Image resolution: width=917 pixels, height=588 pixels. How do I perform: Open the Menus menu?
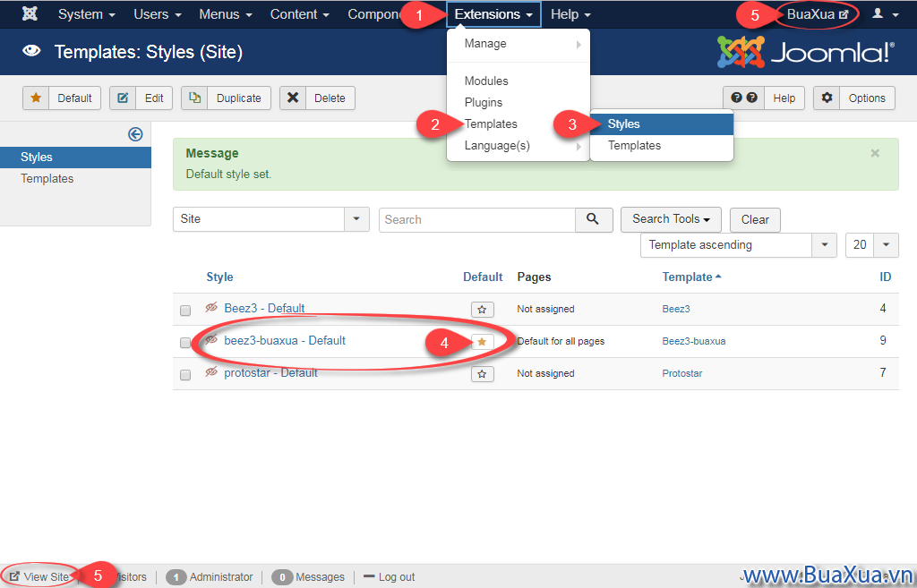[x=225, y=14]
